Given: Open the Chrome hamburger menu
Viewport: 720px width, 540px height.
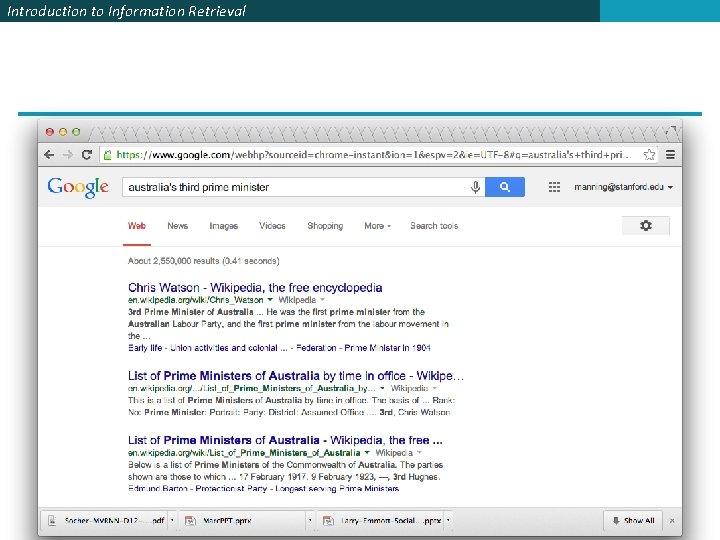Looking at the screenshot, I should pyautogui.click(x=670, y=155).
